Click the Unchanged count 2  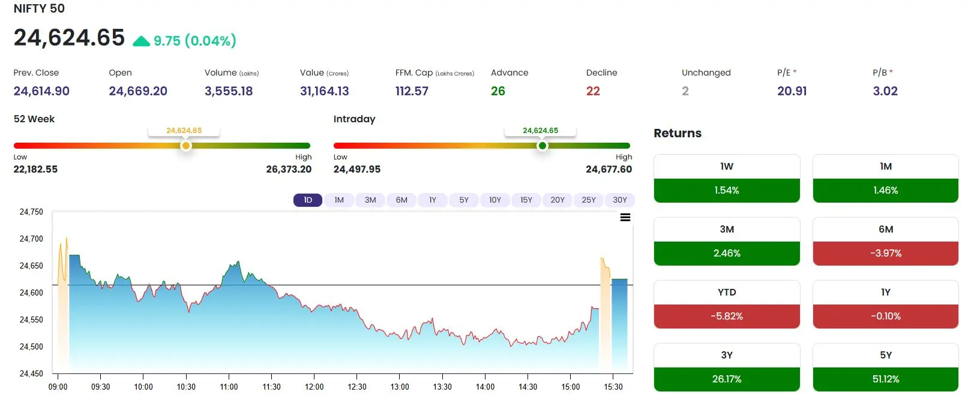tap(685, 91)
